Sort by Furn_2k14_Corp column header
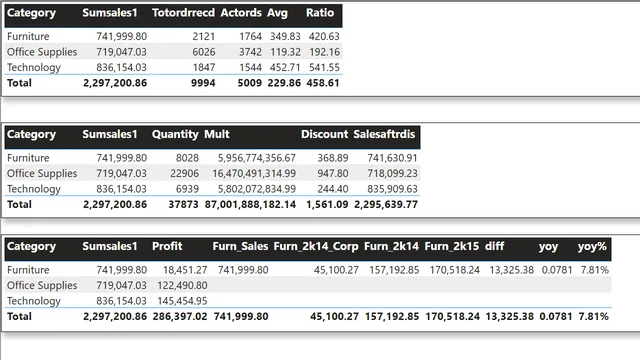The image size is (640, 360). [316, 247]
